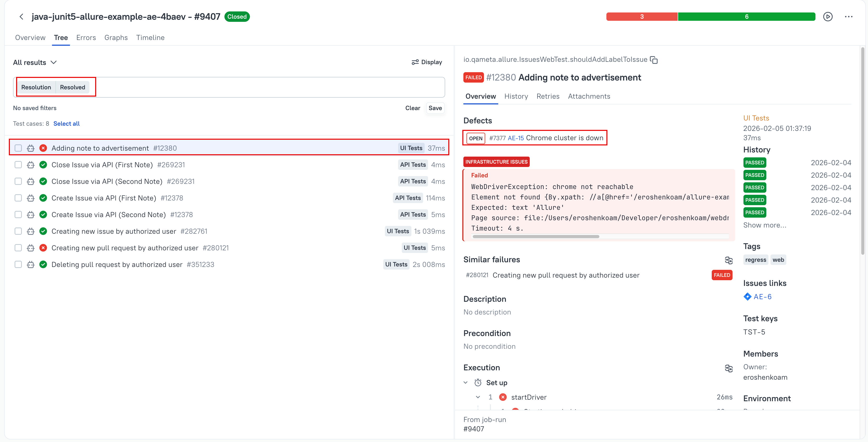Collapse the Set up execution section

tap(465, 383)
